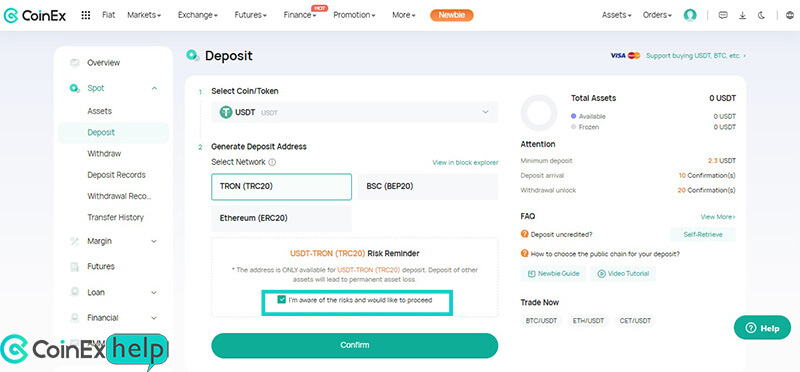Open the Futures header dropdown
The height and width of the screenshot is (372, 800).
[251, 15]
